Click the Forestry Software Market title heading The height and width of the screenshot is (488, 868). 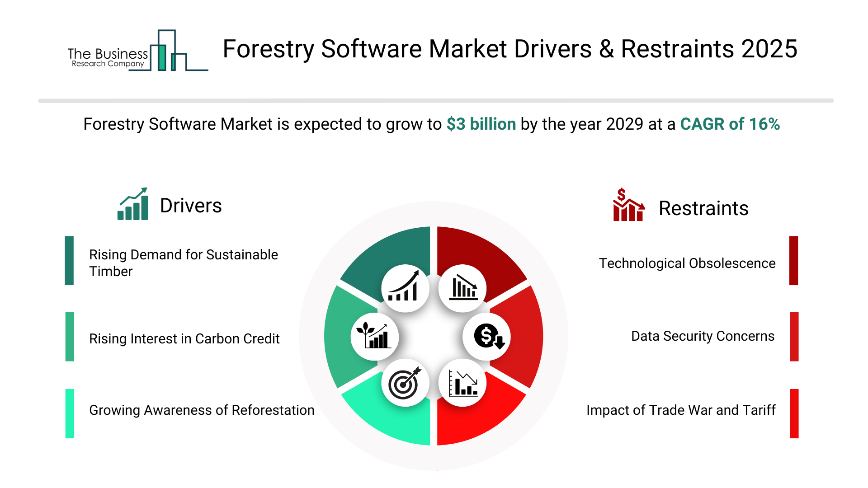point(509,49)
